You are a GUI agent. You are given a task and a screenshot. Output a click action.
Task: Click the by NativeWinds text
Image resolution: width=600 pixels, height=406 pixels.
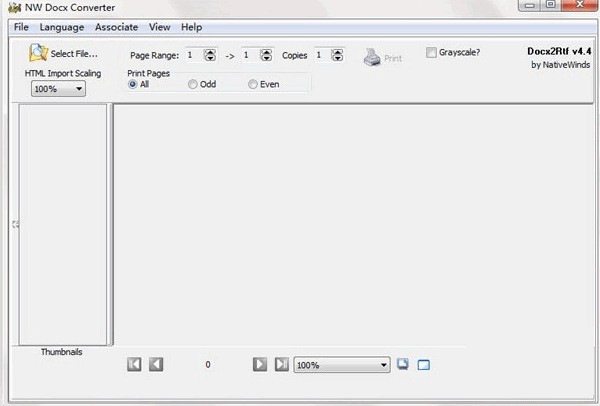coord(560,65)
